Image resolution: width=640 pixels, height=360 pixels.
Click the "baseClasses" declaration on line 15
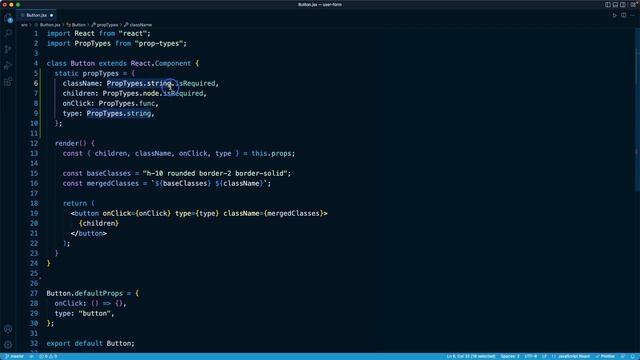pyautogui.click(x=109, y=173)
